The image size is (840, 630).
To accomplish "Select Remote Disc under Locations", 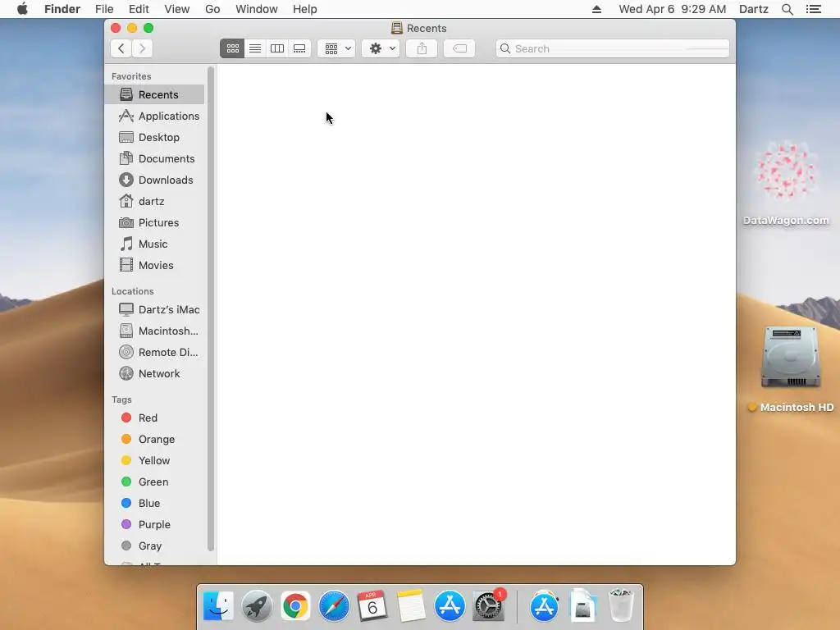I will (x=154, y=353).
